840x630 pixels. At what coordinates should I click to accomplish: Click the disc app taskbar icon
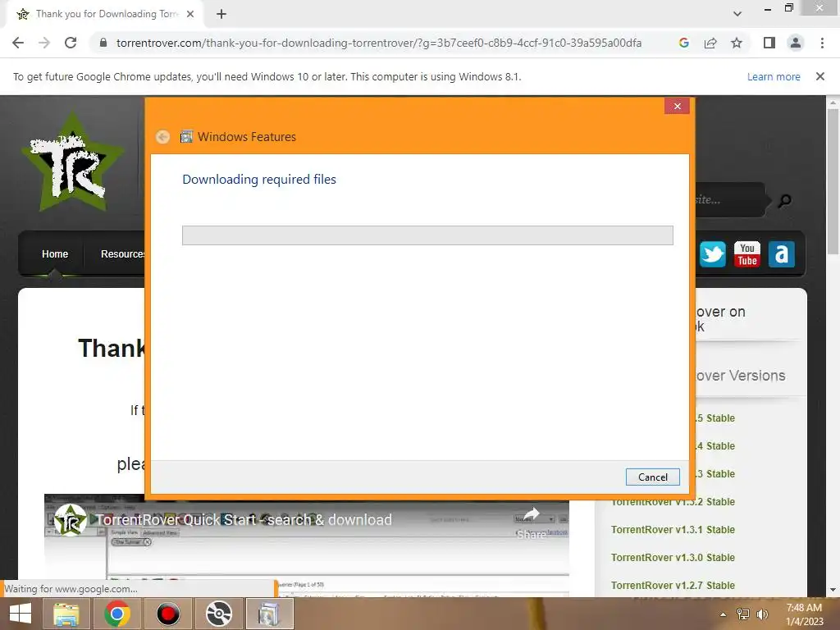coord(218,614)
